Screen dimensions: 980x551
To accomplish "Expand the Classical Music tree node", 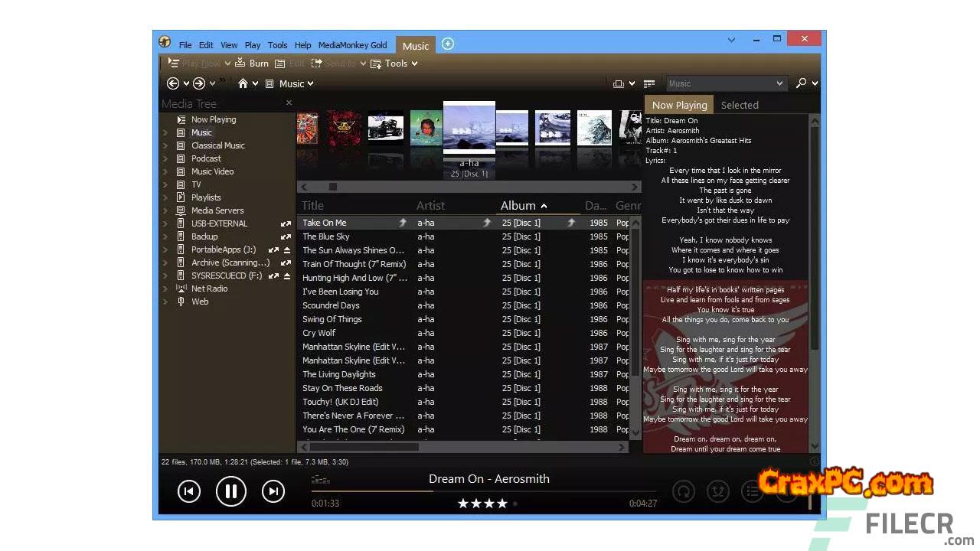I will point(165,145).
